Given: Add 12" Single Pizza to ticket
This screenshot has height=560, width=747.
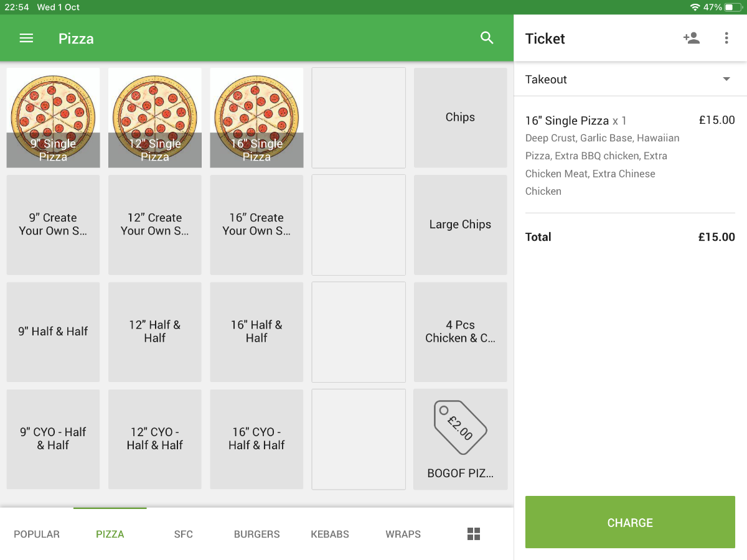Looking at the screenshot, I should 155,118.
